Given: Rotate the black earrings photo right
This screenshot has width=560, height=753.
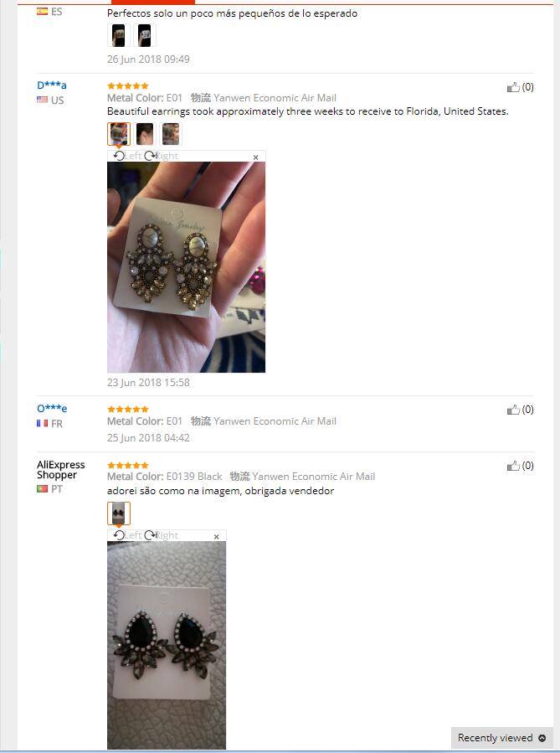Looking at the screenshot, I should point(162,535).
